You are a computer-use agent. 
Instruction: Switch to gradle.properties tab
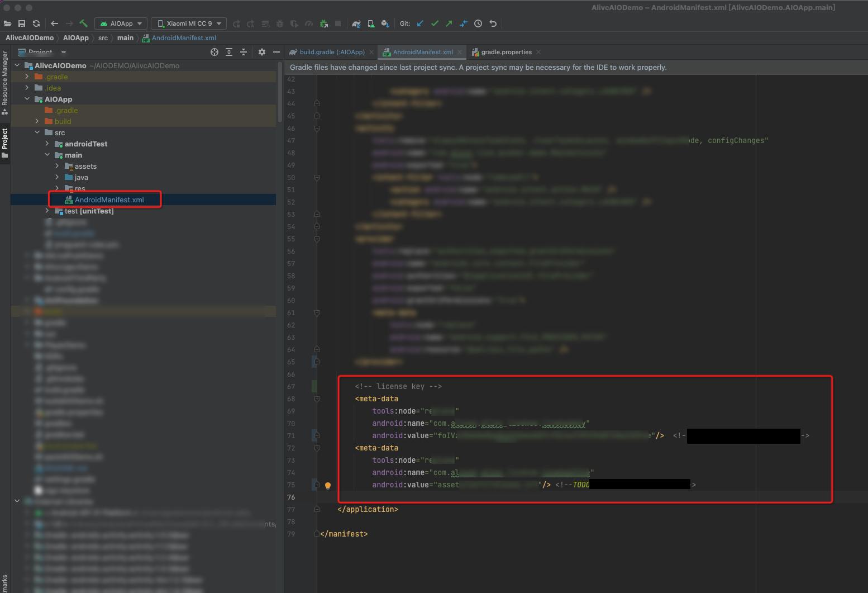pyautogui.click(x=506, y=52)
